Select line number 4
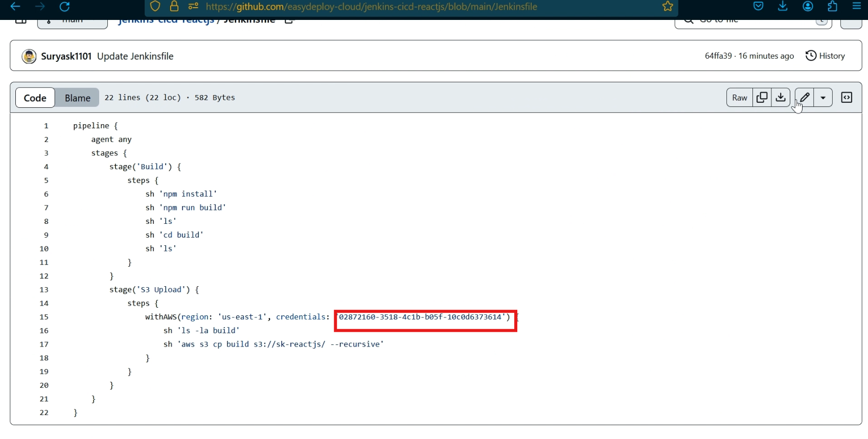The width and height of the screenshot is (868, 439). point(46,167)
